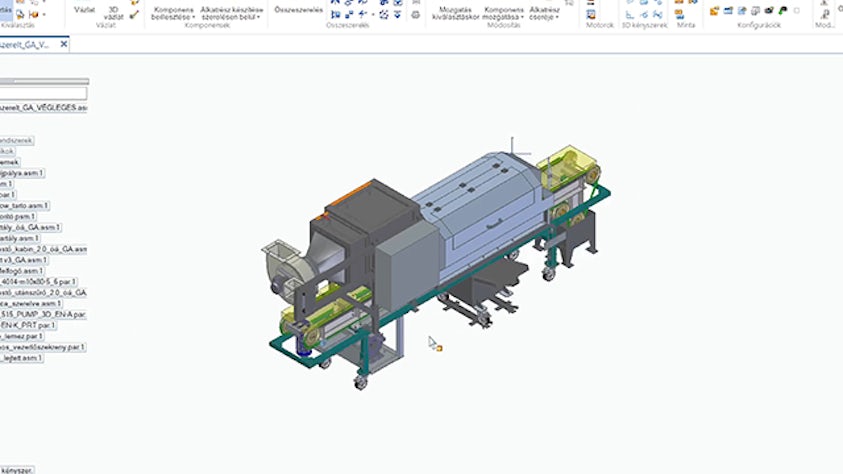Select the GA_VÉGLEGES.asm root node
This screenshot has height=474, width=843.
pos(43,108)
